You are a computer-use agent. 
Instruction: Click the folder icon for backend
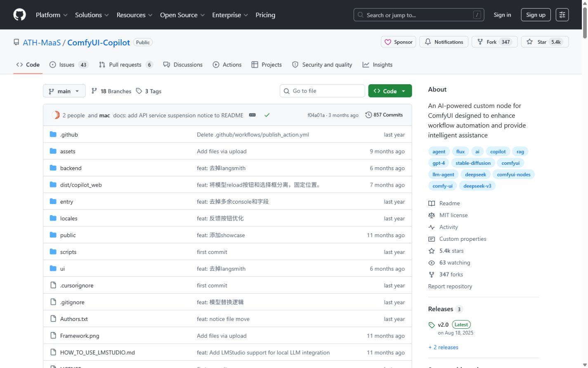pos(53,168)
